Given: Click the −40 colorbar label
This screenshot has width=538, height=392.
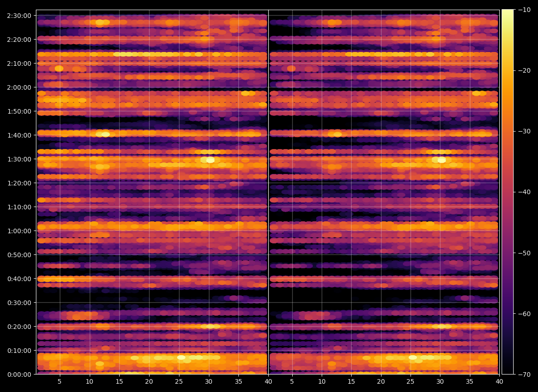Looking at the screenshot, I should coord(524,192).
